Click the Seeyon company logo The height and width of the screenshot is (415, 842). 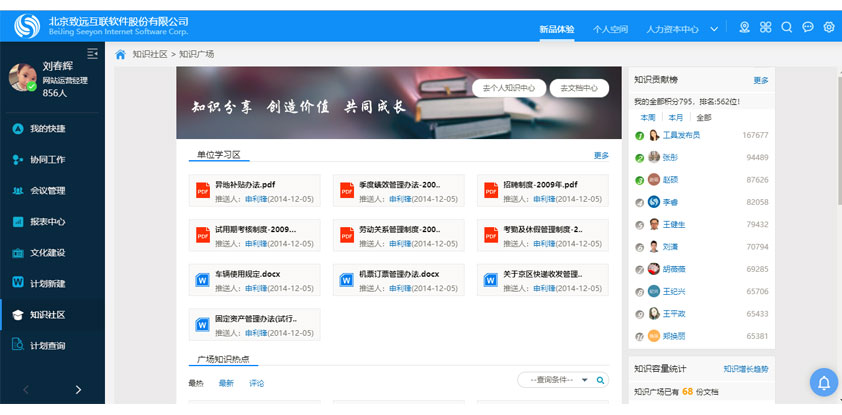[27, 26]
